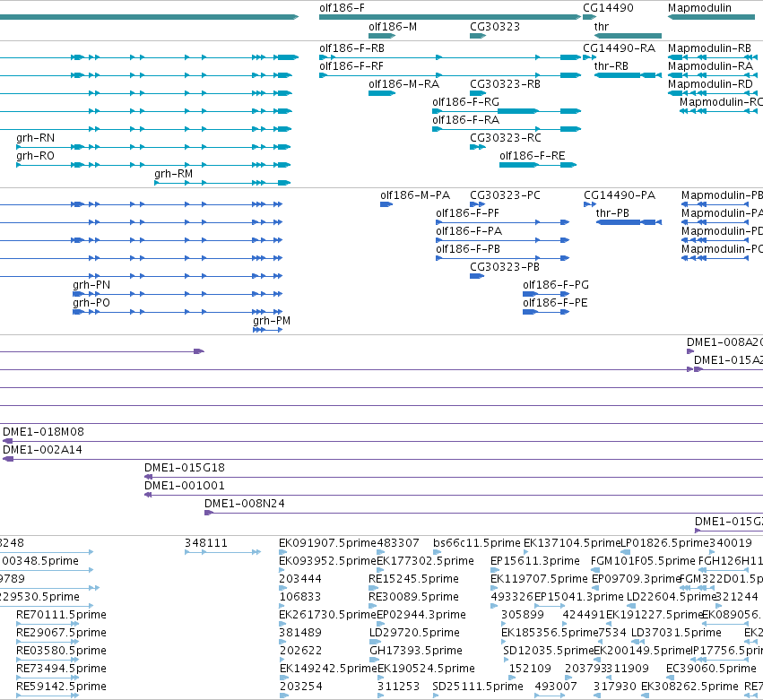Select EST label 305899
This screenshot has height=700, width=763.
[x=522, y=616]
